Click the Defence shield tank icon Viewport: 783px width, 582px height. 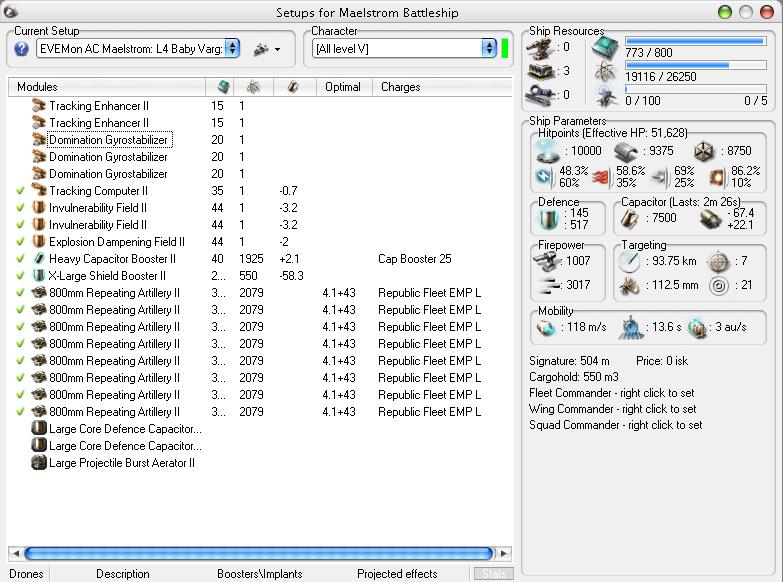click(x=548, y=220)
